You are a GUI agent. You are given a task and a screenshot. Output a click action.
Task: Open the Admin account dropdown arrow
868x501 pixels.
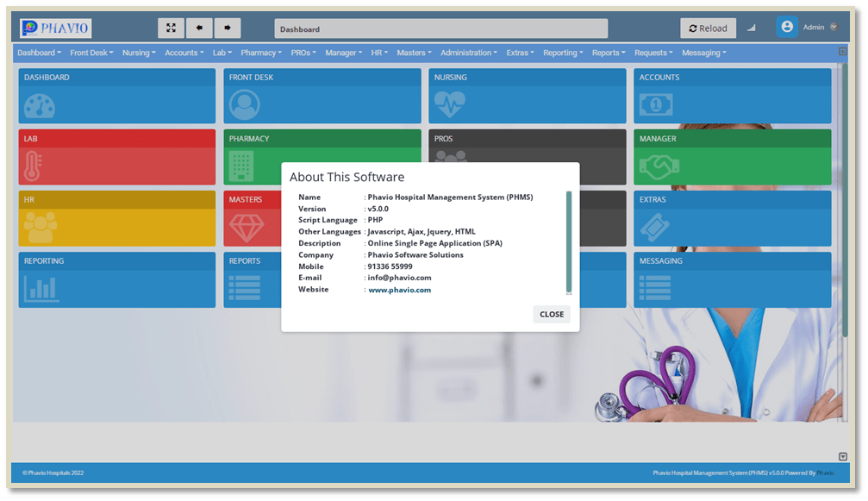pyautogui.click(x=834, y=27)
